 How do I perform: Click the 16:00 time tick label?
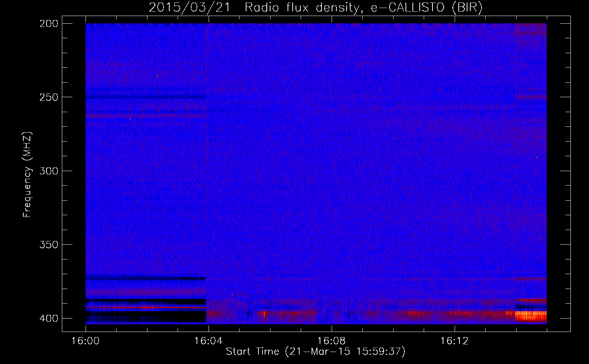pos(86,341)
